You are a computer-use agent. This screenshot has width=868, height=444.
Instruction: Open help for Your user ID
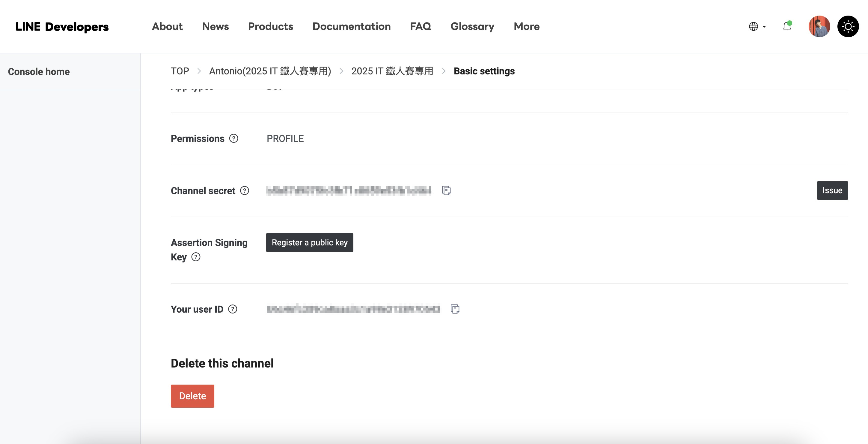click(x=233, y=309)
